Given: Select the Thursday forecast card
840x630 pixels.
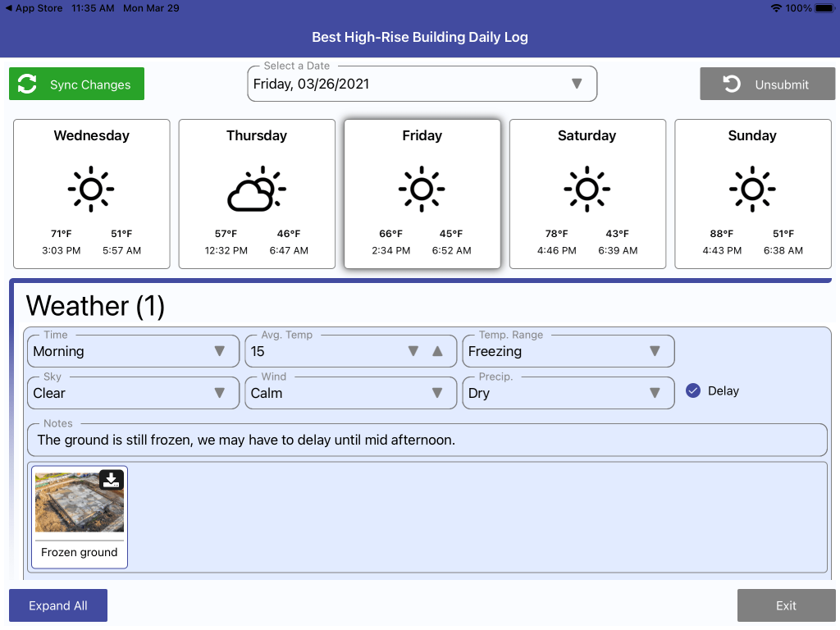Looking at the screenshot, I should tap(257, 194).
